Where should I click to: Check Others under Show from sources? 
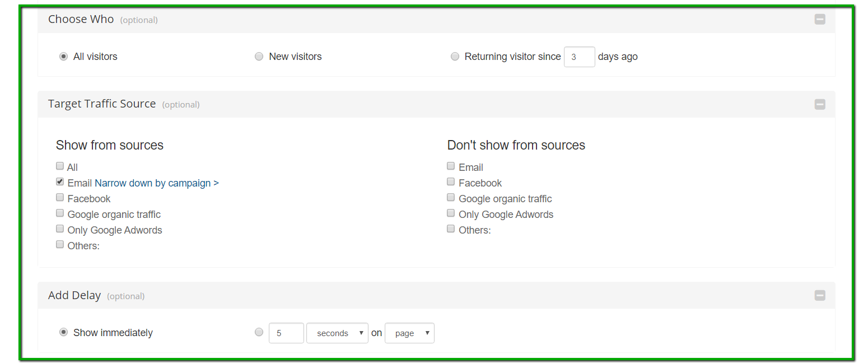coord(60,245)
